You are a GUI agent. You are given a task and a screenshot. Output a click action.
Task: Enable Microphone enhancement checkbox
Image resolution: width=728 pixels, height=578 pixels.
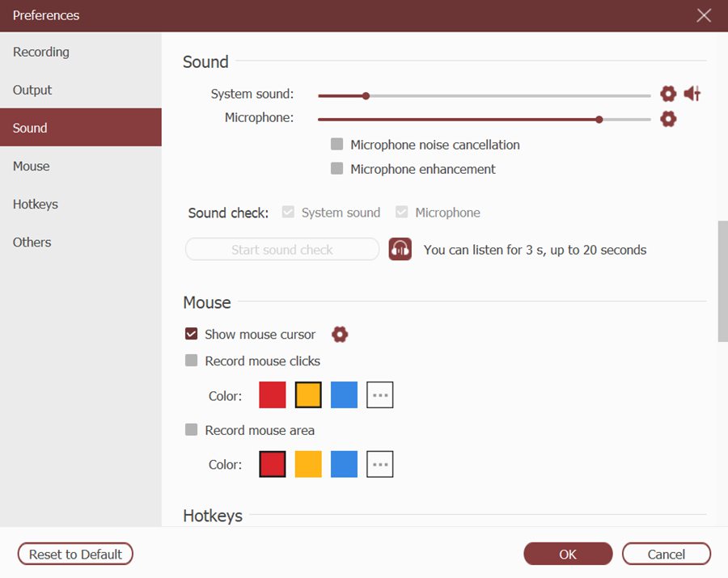pos(337,169)
